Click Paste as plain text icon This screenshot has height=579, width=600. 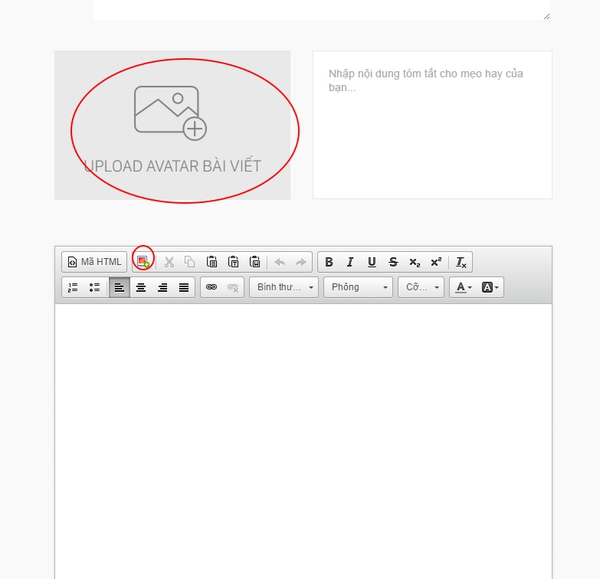pyautogui.click(x=233, y=262)
